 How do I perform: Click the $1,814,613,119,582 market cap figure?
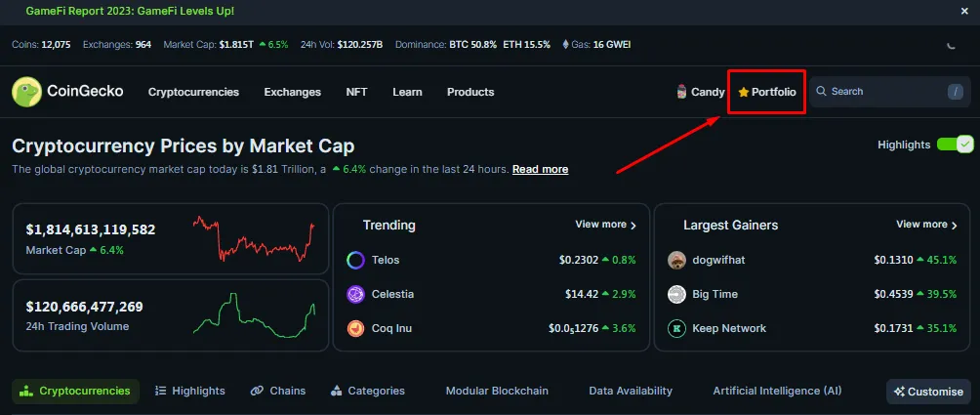(x=91, y=230)
